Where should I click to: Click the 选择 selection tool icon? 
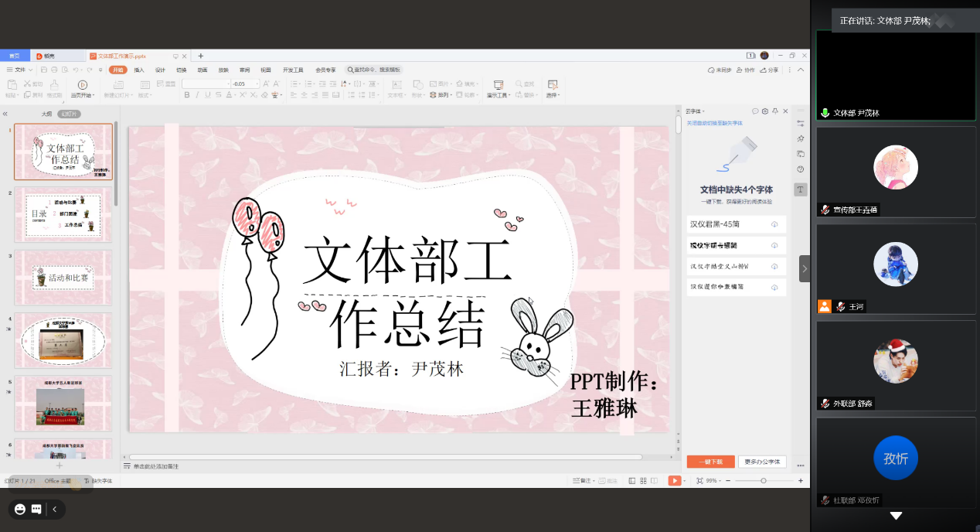click(x=553, y=84)
